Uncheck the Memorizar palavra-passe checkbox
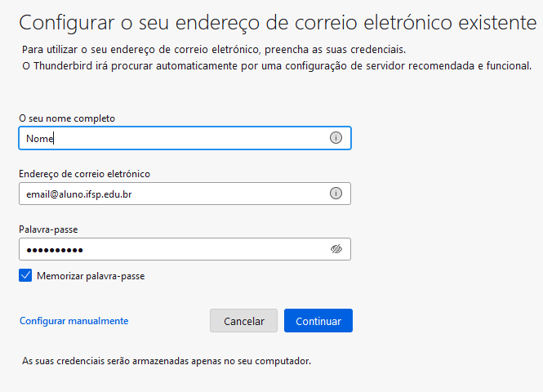 (25, 276)
